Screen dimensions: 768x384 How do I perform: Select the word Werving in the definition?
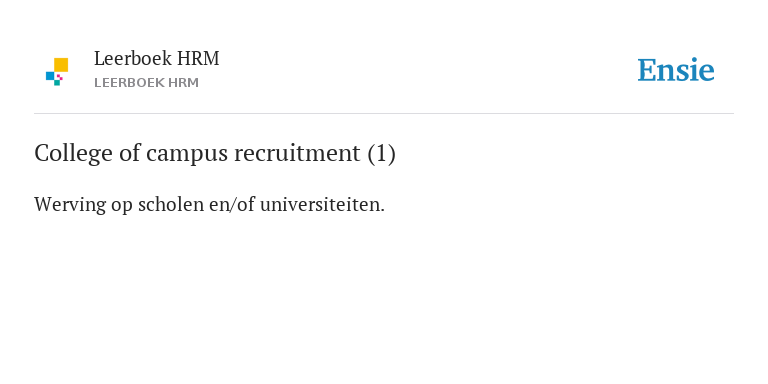(70, 205)
